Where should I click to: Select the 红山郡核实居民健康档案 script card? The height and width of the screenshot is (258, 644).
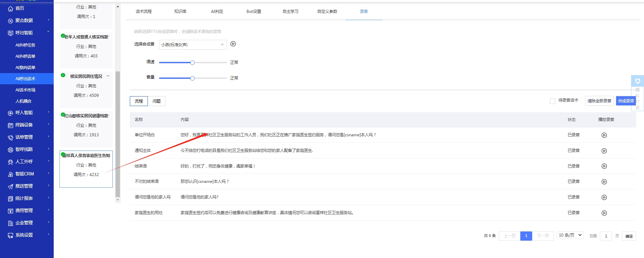pyautogui.click(x=86, y=129)
